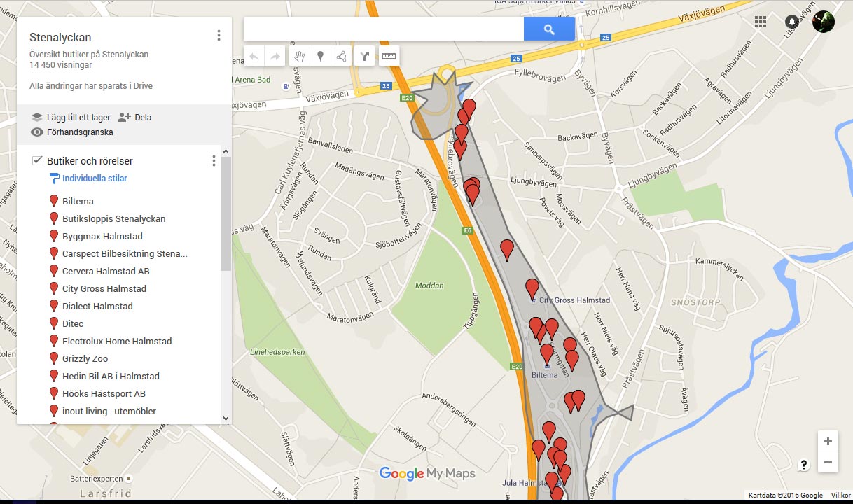853x504 pixels.
Task: Select Byggmax Halmstad in list
Action: (x=102, y=236)
